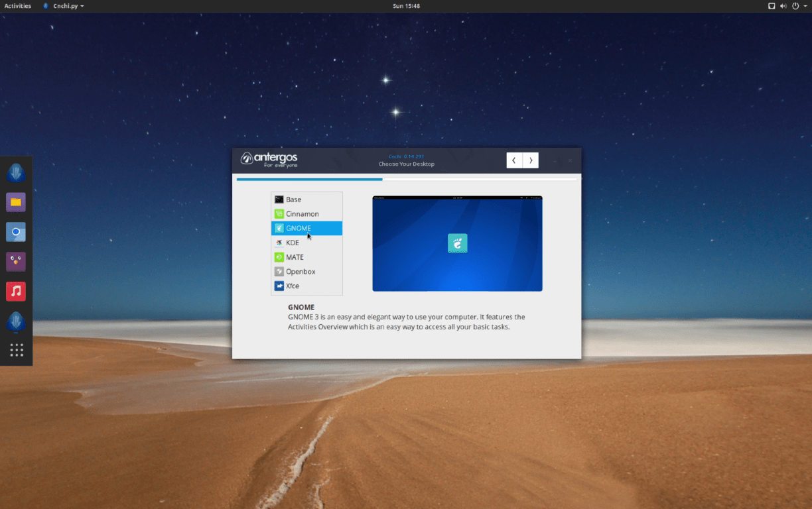
Task: Click the date and time in the top bar
Action: pyautogui.click(x=406, y=6)
